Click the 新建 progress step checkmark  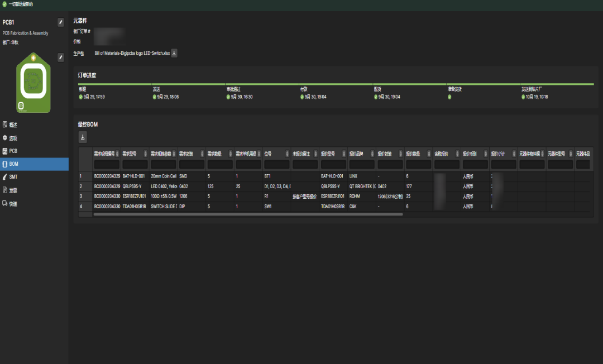point(81,97)
